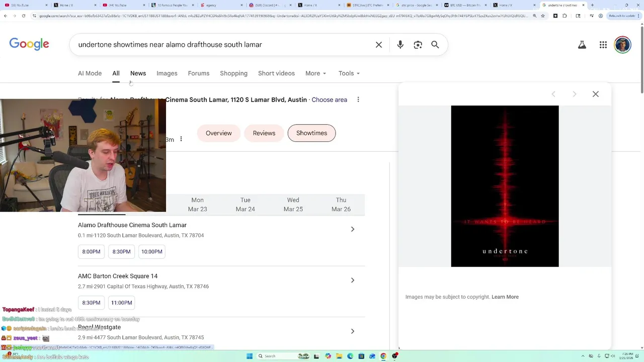This screenshot has height=362, width=644.
Task: Open the Copilot icon in the taskbar
Action: pos(328,356)
